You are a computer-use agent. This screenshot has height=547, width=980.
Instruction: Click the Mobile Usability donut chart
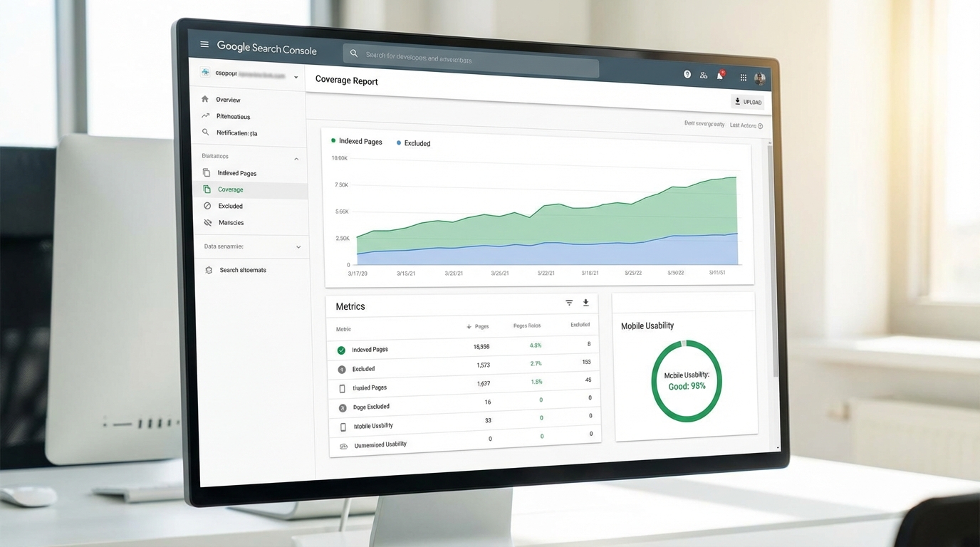pyautogui.click(x=686, y=382)
